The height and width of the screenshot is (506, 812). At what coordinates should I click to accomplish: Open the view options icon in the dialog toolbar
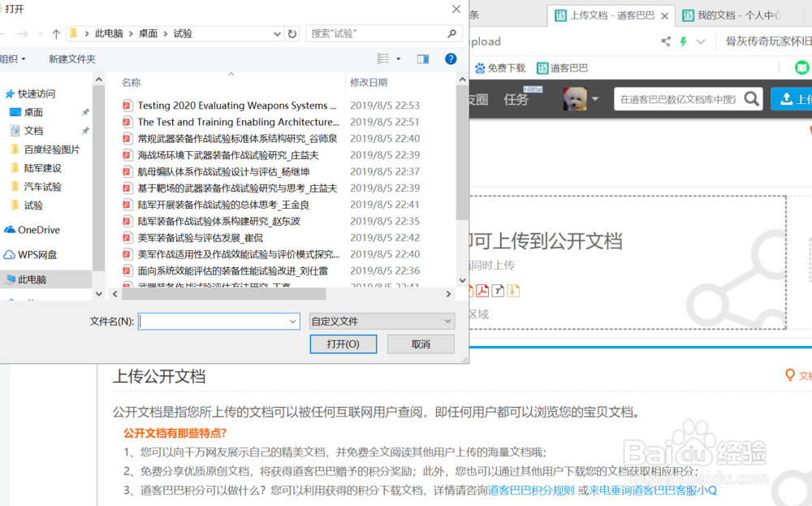[384, 58]
